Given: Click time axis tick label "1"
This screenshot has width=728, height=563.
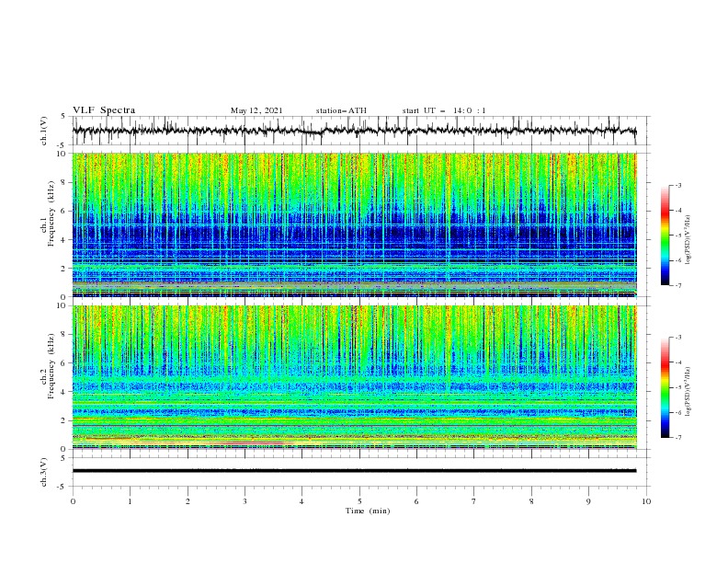Looking at the screenshot, I should (130, 501).
